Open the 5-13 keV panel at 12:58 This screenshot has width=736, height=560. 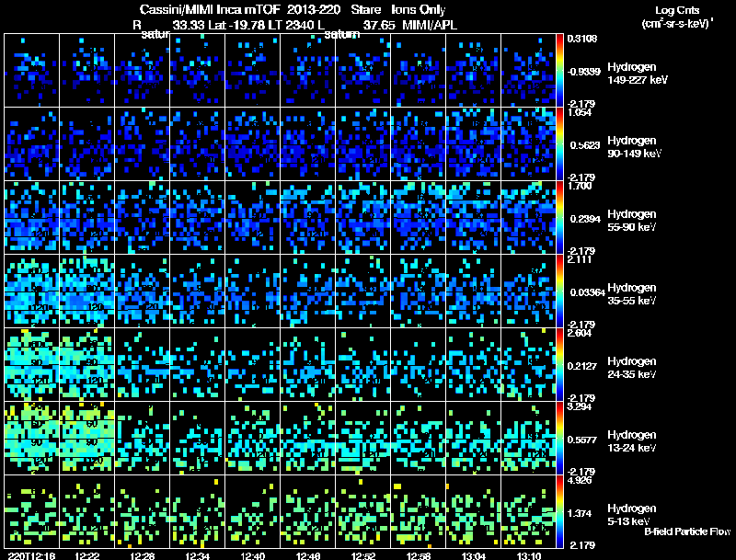[419, 511]
